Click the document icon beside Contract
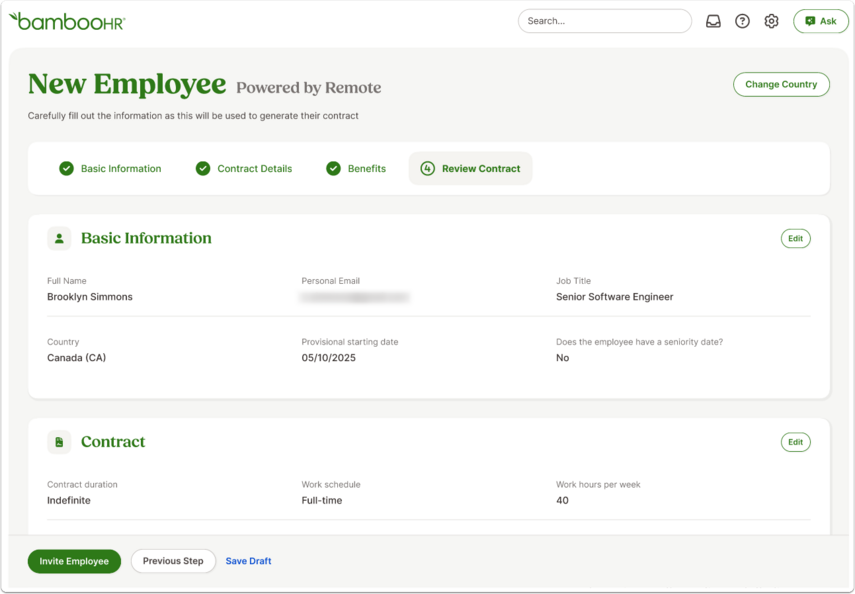 coord(59,442)
